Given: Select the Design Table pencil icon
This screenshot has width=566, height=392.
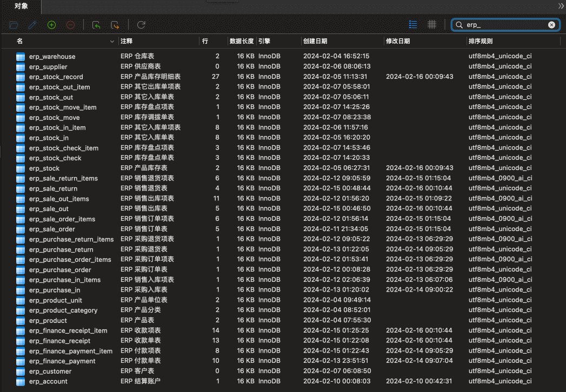Looking at the screenshot, I should click(x=32, y=25).
